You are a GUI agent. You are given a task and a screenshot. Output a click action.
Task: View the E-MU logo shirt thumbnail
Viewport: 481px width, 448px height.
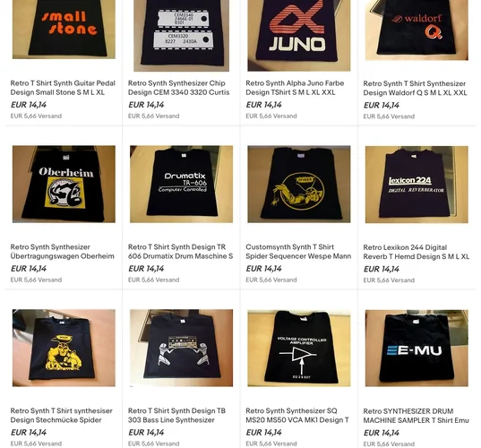[x=417, y=349]
